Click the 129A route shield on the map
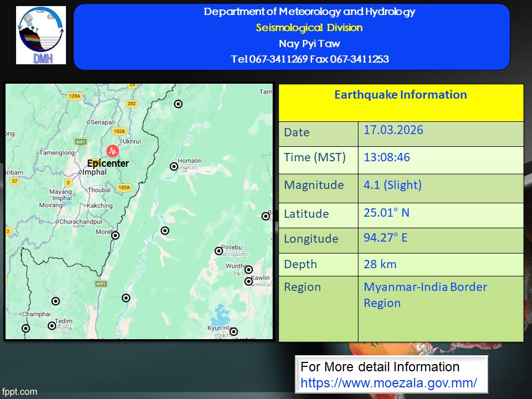This screenshot has width=532, height=399. tap(74, 96)
